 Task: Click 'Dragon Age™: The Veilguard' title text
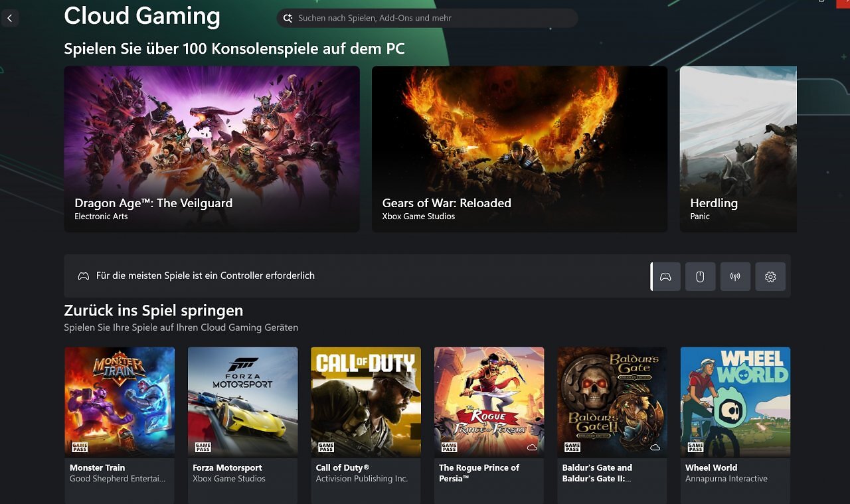coord(153,203)
